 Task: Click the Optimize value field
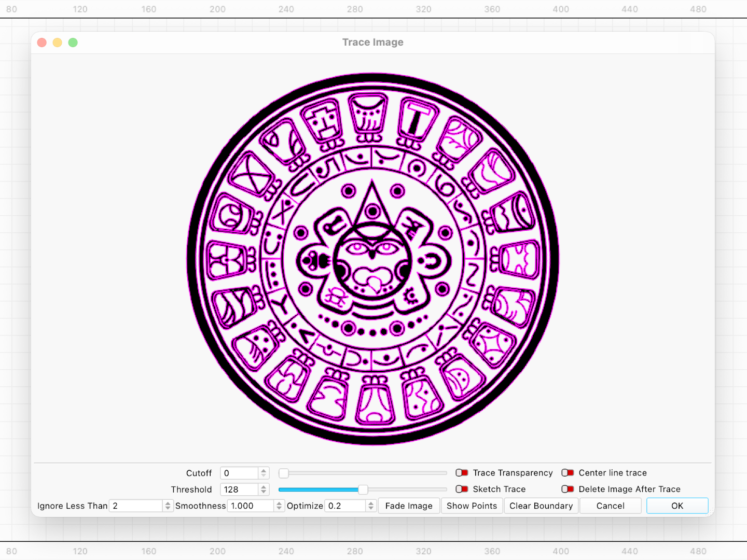click(x=345, y=506)
